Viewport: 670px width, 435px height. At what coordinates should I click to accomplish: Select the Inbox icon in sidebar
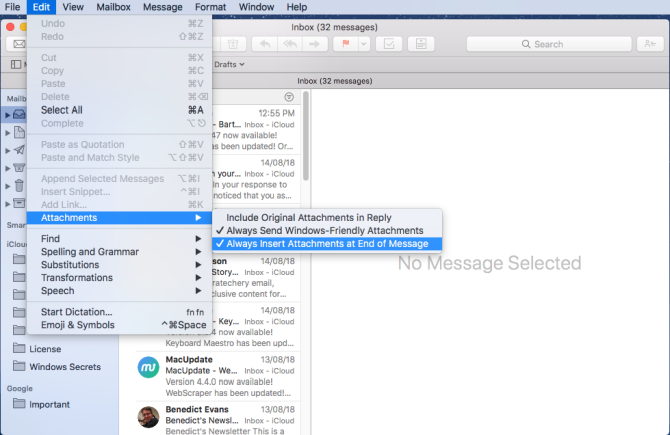tap(19, 115)
